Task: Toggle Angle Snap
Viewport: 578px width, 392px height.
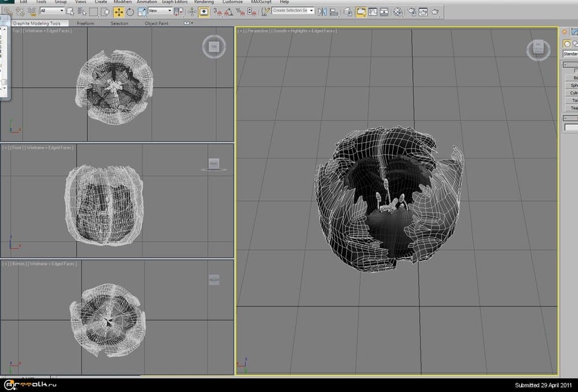Action: click(x=228, y=12)
